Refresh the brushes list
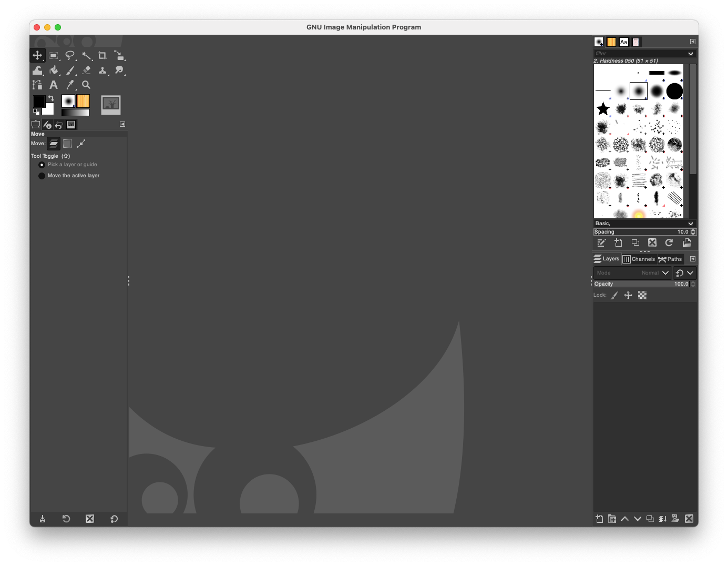 coord(669,242)
